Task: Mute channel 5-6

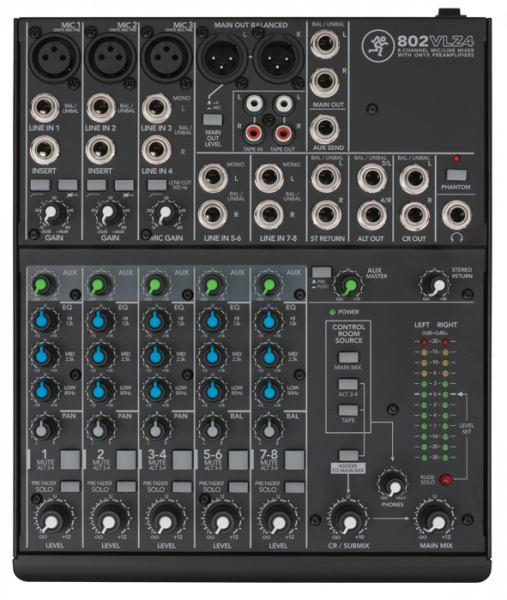Action: pyautogui.click(x=238, y=460)
